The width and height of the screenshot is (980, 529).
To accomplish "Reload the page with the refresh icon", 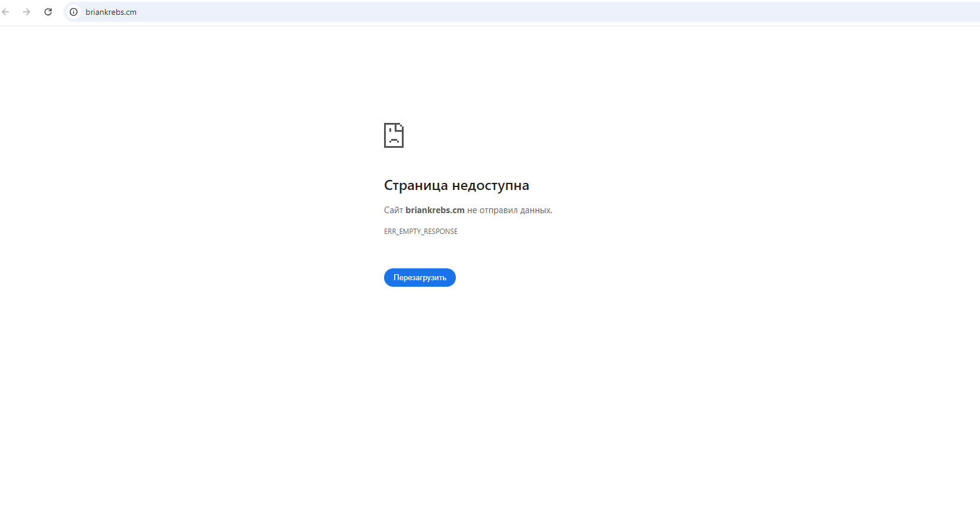I will point(48,12).
